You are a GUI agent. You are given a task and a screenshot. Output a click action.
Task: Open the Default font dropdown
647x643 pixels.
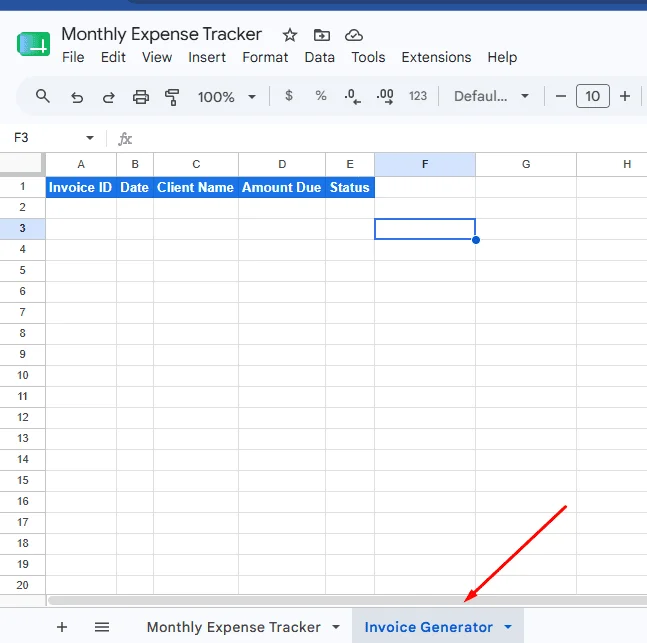click(x=491, y=96)
